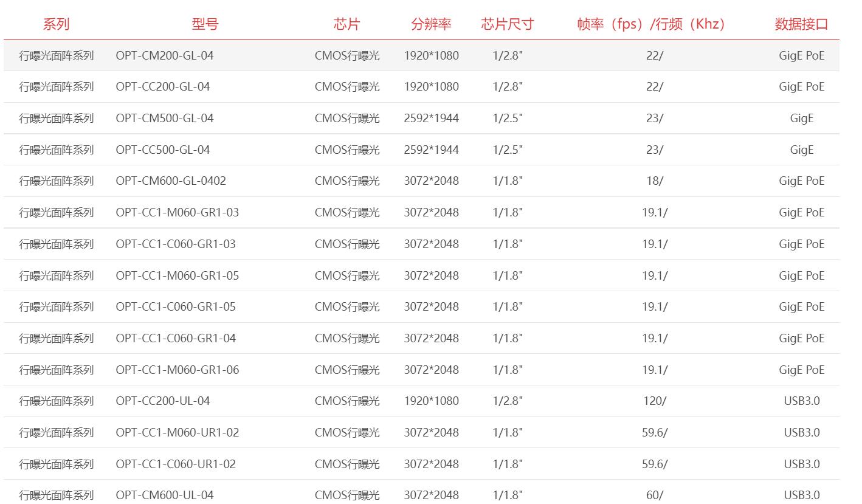Select model OPT-CC500-GL-04

pyautogui.click(x=162, y=150)
